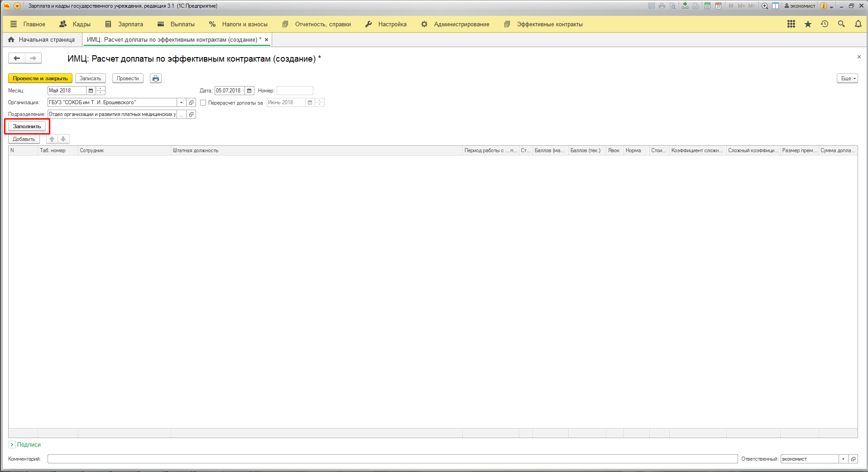Click Провести и закрыть button
This screenshot has width=868, height=472.
pos(40,78)
